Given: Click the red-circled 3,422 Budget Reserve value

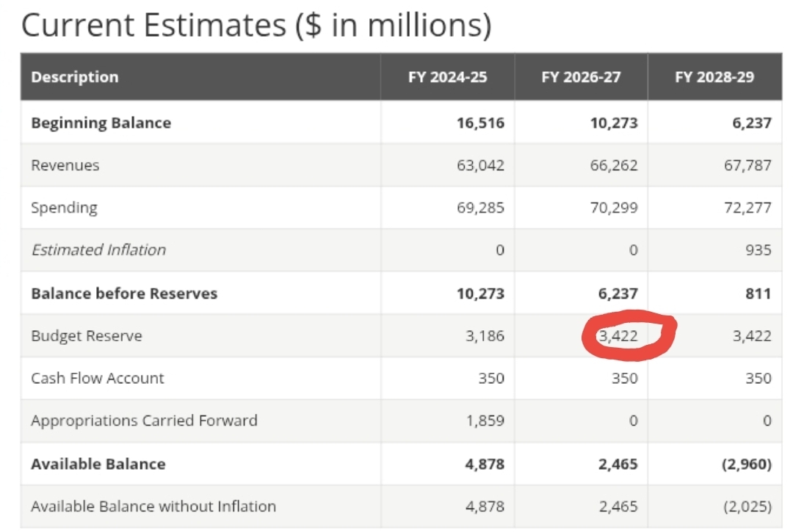Looking at the screenshot, I should 618,336.
